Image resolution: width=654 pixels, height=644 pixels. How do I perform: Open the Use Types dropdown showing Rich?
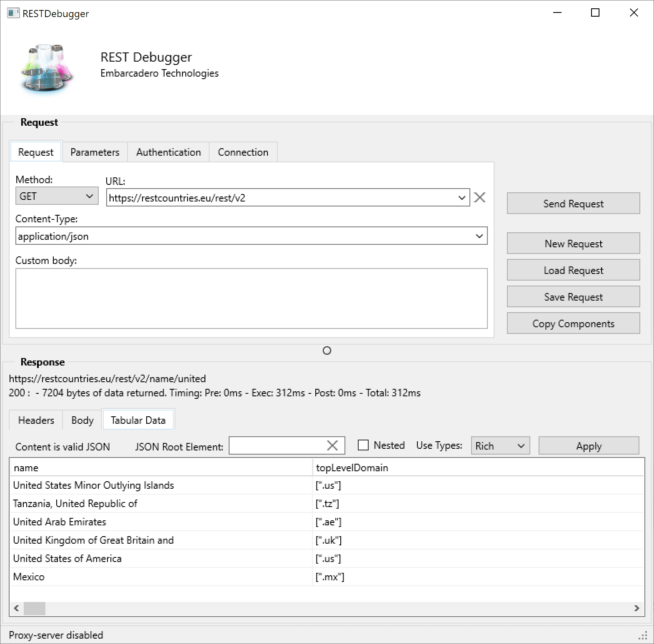[500, 445]
